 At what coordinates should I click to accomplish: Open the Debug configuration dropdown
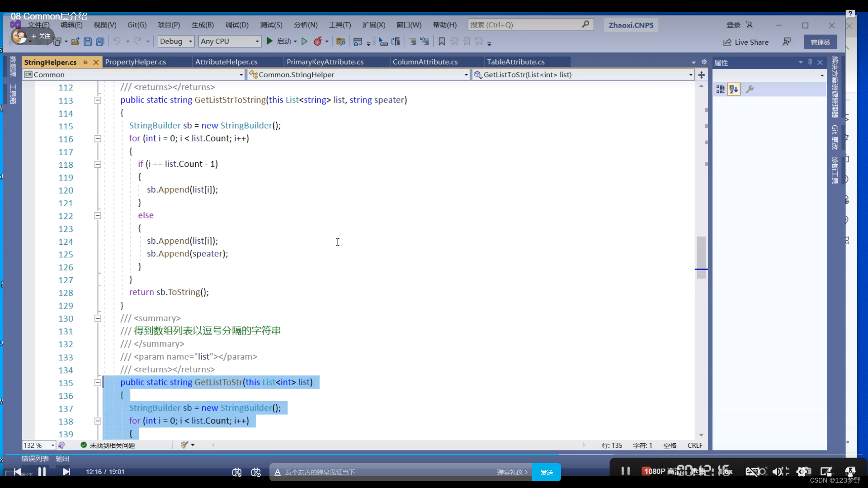click(x=176, y=41)
